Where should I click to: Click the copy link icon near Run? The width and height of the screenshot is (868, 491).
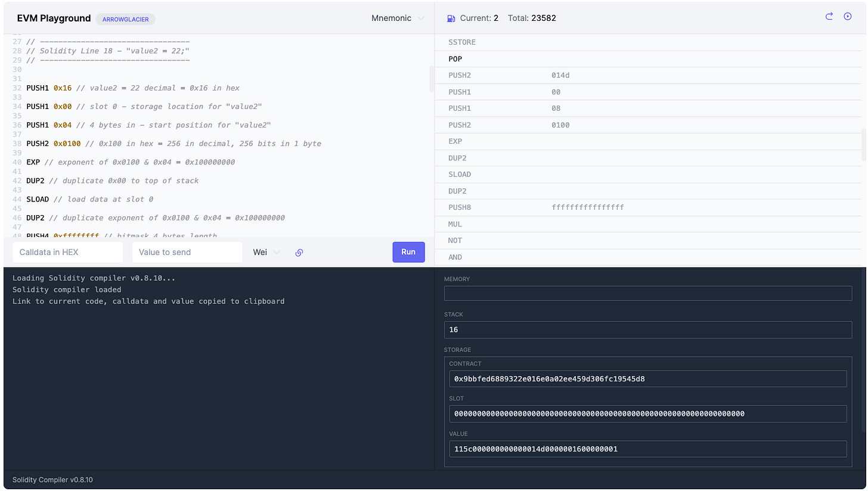(299, 252)
